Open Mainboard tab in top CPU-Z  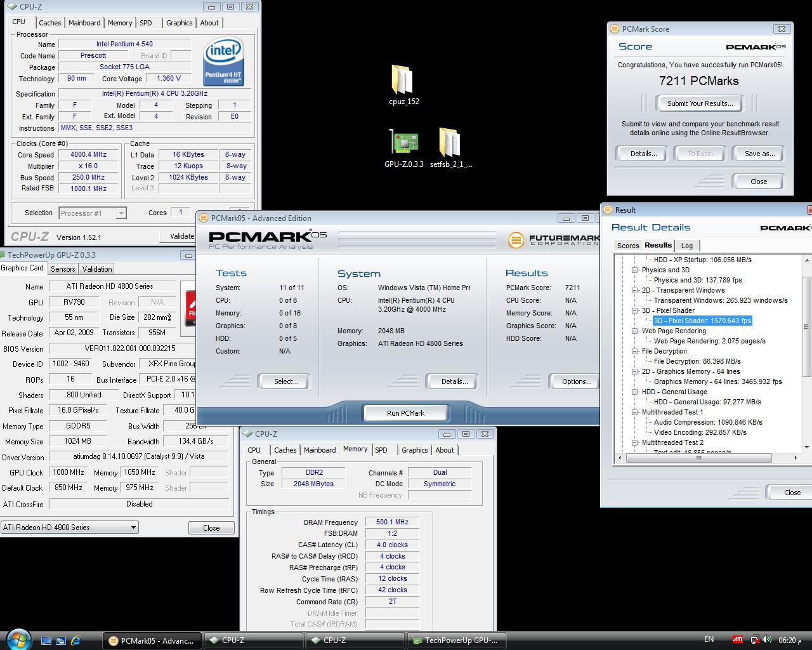[x=84, y=23]
